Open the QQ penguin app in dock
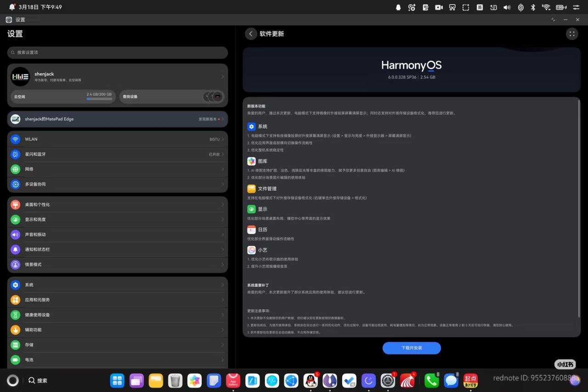 pyautogui.click(x=311, y=381)
